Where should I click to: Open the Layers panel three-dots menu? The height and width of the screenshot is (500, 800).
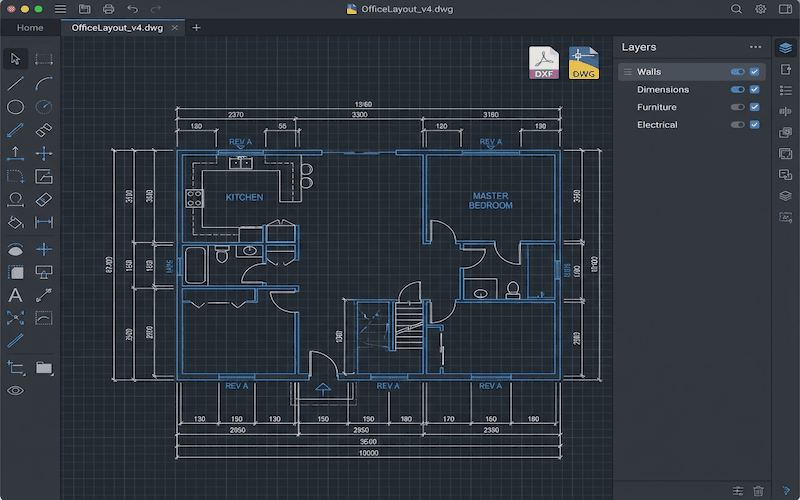pos(756,47)
